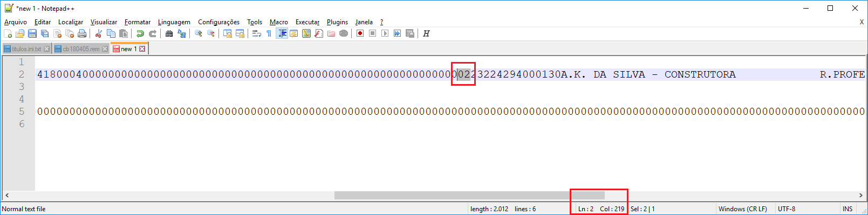The image size is (868, 215).
Task: Close the new 1 tab
Action: click(x=142, y=48)
